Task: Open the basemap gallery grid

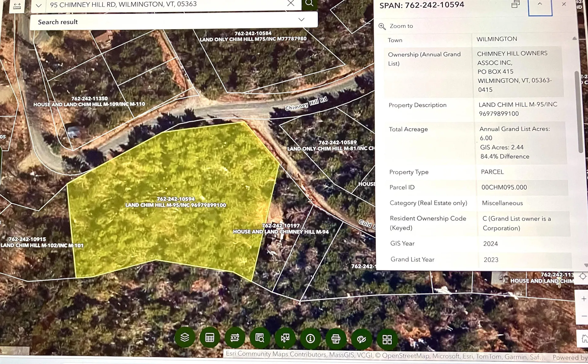Action: (387, 340)
